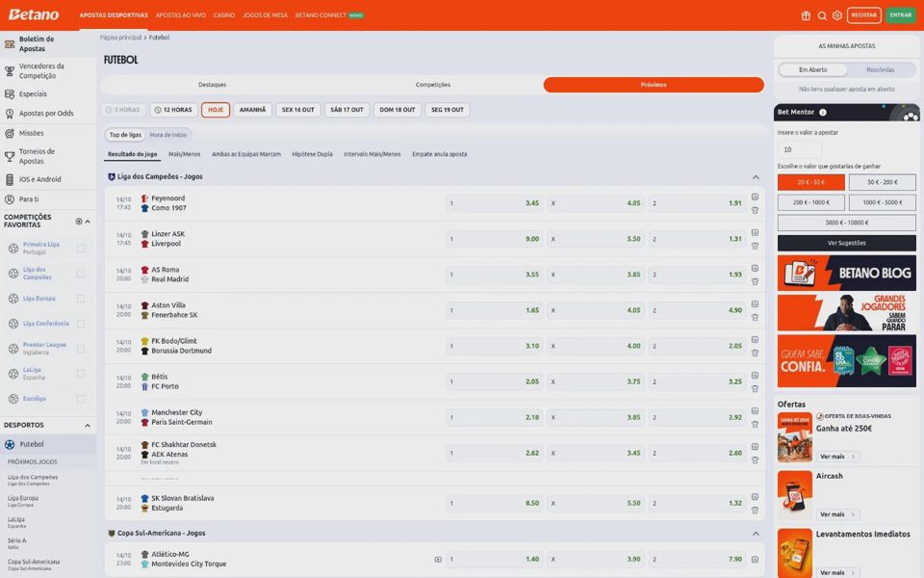Image resolution: width=924 pixels, height=578 pixels.
Task: Click the iOS e Android phone icon
Action: [10, 179]
